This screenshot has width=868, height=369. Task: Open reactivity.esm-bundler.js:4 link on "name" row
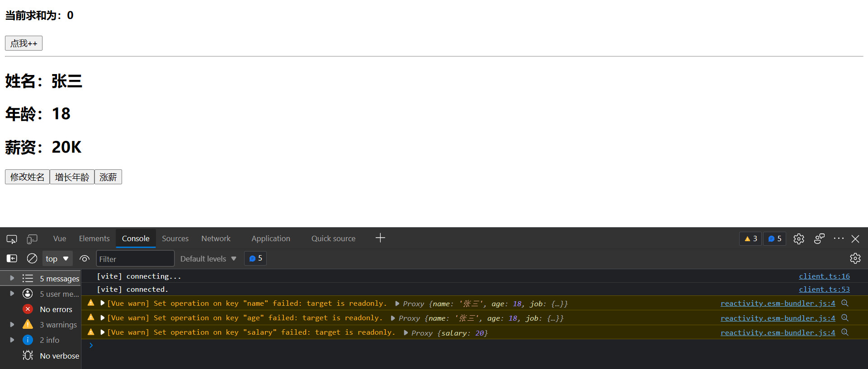(778, 304)
